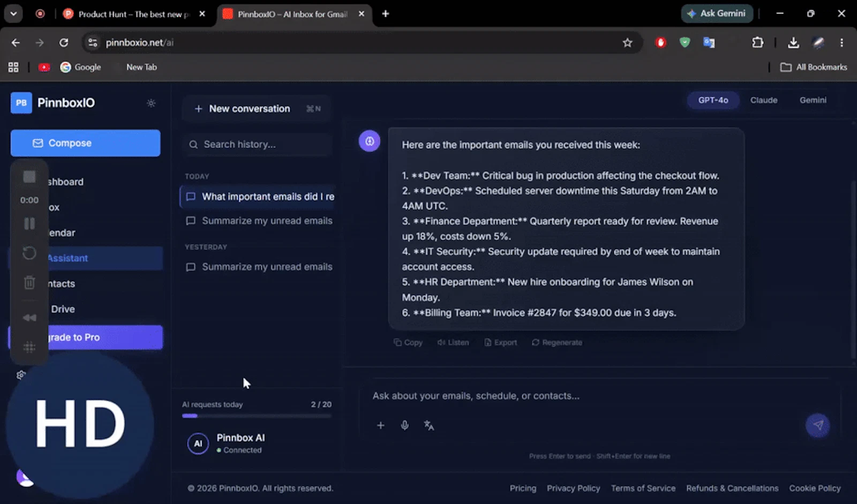Screen dimensions: 857x504
Task: Click the rewind icon in recorder overlay
Action: click(x=29, y=318)
